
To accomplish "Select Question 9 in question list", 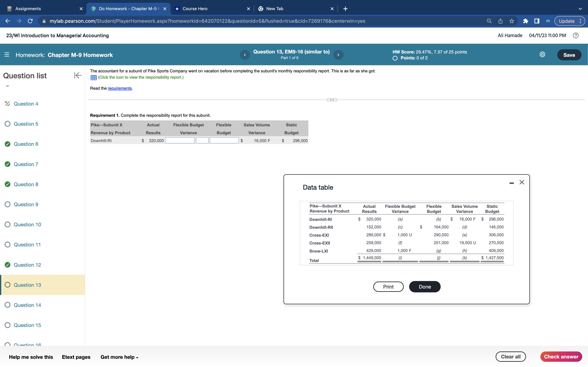I will [x=26, y=204].
